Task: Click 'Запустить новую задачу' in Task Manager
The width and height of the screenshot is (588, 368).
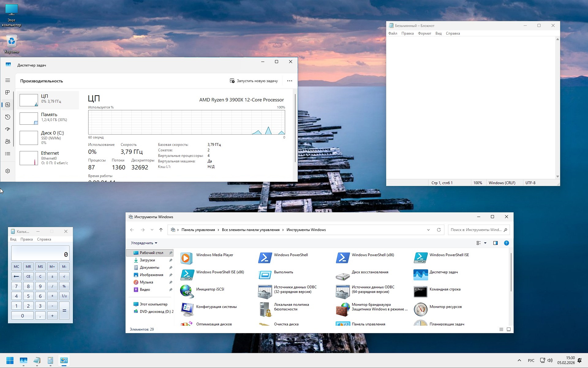Action: click(254, 81)
